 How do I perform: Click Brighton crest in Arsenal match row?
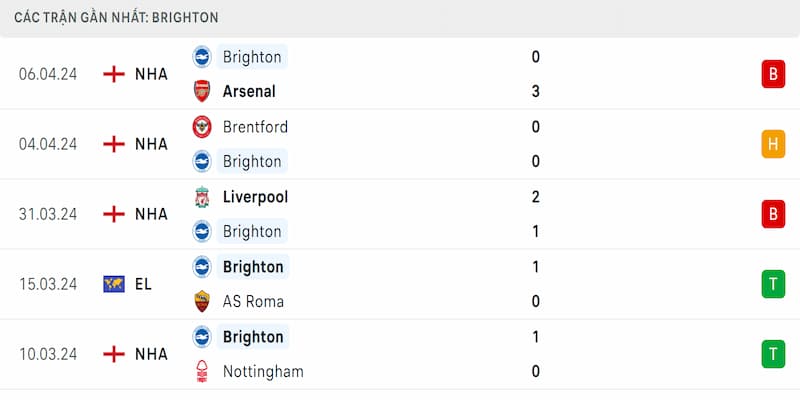202,57
